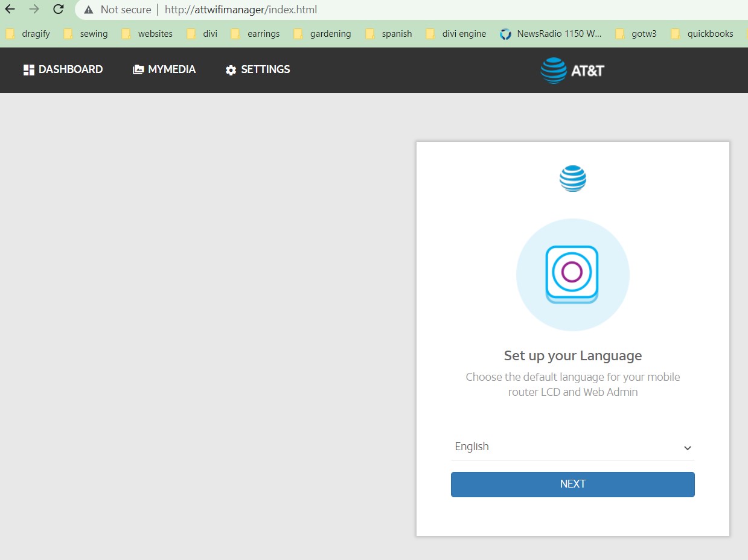Open the NewsRadio 1150 bookmark
748x560 pixels.
coord(551,34)
